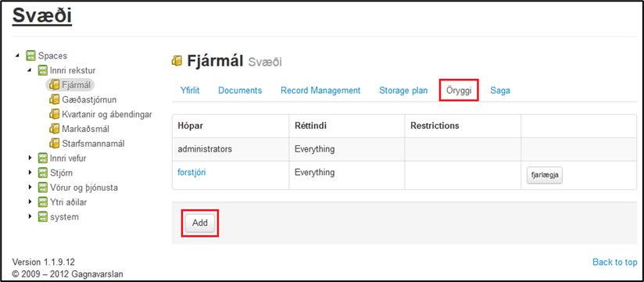Click the Starfsmannamál folder icon
Screen dimensions: 644x282
coord(55,144)
